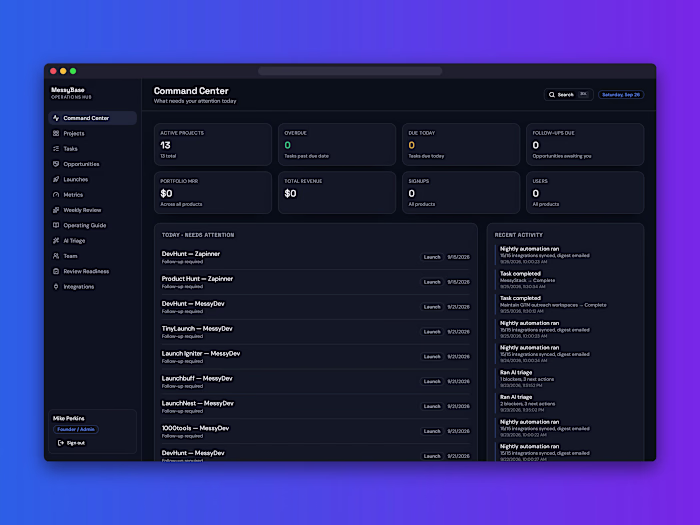Open the Overdue stat card
Image resolution: width=700 pixels, height=525 pixels.
point(337,145)
